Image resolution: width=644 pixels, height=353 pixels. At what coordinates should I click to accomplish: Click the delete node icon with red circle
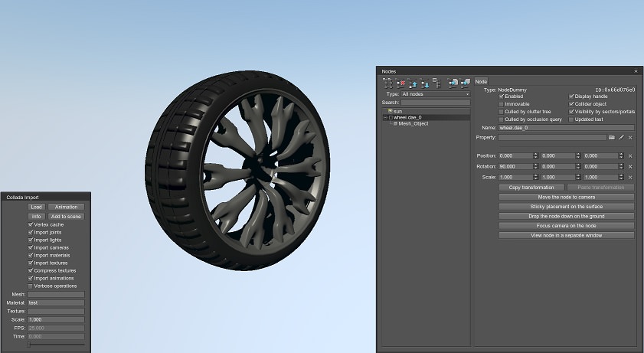[x=400, y=83]
